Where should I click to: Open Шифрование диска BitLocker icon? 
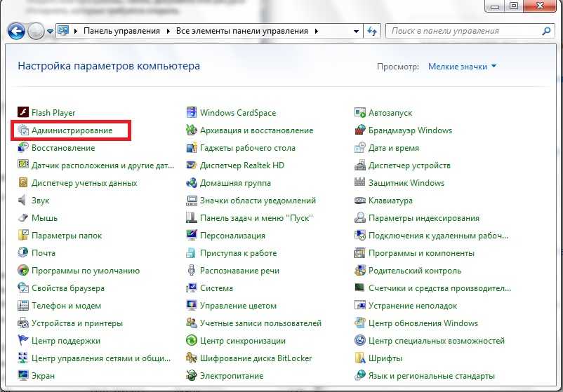[x=192, y=358]
